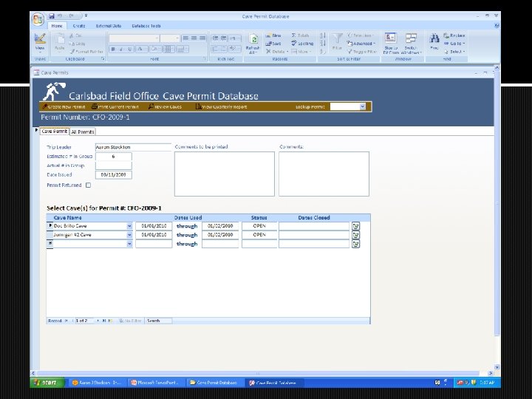Image resolution: width=532 pixels, height=399 pixels.
Task: Toggle the Permit Returned checkbox
Action: point(88,185)
